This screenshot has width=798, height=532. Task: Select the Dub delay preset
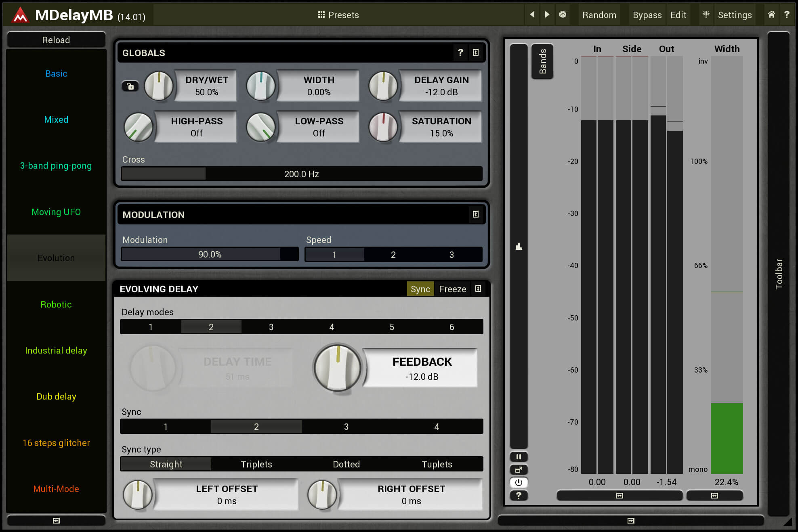coord(56,396)
